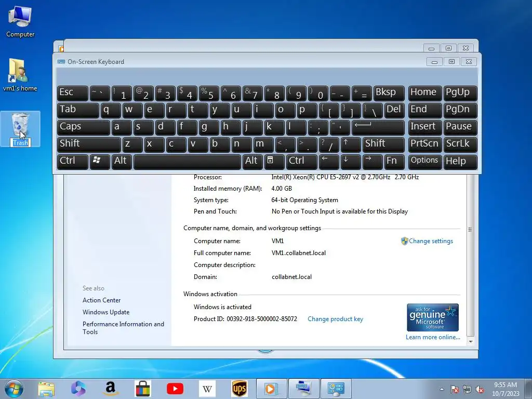
Task: Click the Bksp key
Action: tap(389, 94)
